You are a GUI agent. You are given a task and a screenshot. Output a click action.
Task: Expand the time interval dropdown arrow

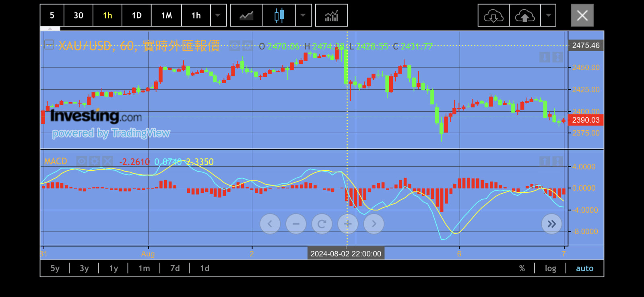(218, 16)
